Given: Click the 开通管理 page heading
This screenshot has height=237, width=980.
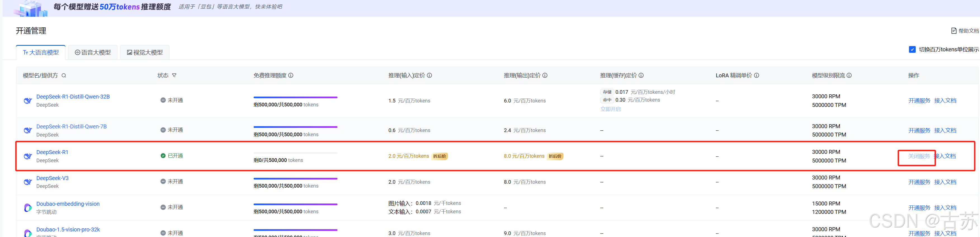Looking at the screenshot, I should [31, 31].
